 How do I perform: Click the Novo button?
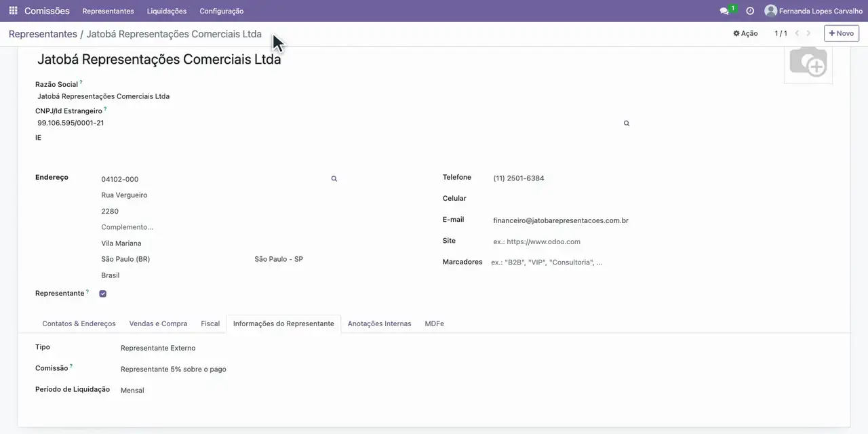tap(842, 33)
